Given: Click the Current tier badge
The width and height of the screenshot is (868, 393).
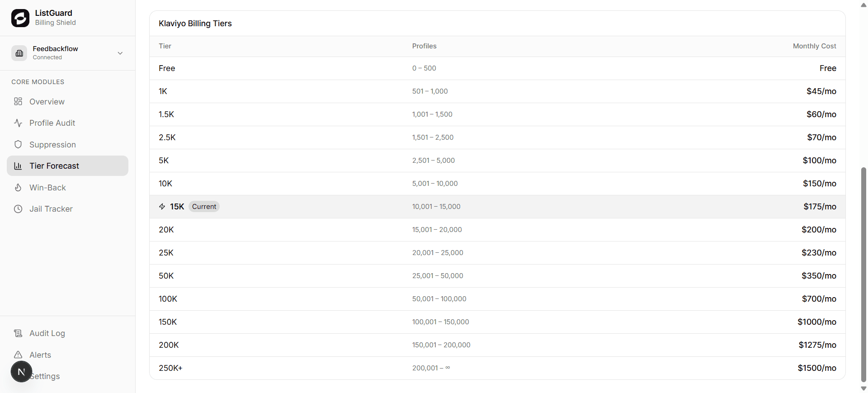Looking at the screenshot, I should pyautogui.click(x=203, y=206).
